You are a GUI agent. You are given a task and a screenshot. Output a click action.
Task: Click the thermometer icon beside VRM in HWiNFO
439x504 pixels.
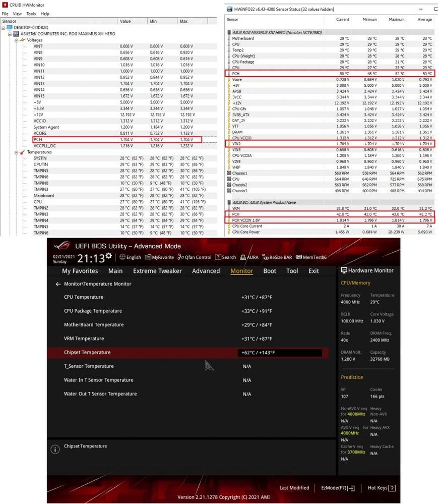[229, 208]
